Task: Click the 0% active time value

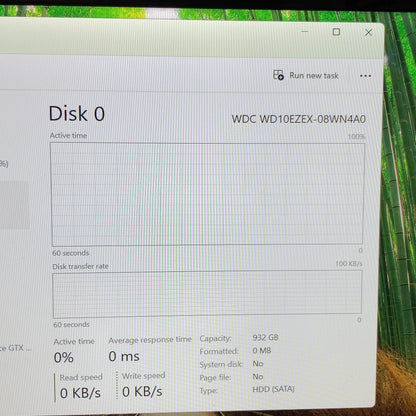Action: [x=63, y=358]
